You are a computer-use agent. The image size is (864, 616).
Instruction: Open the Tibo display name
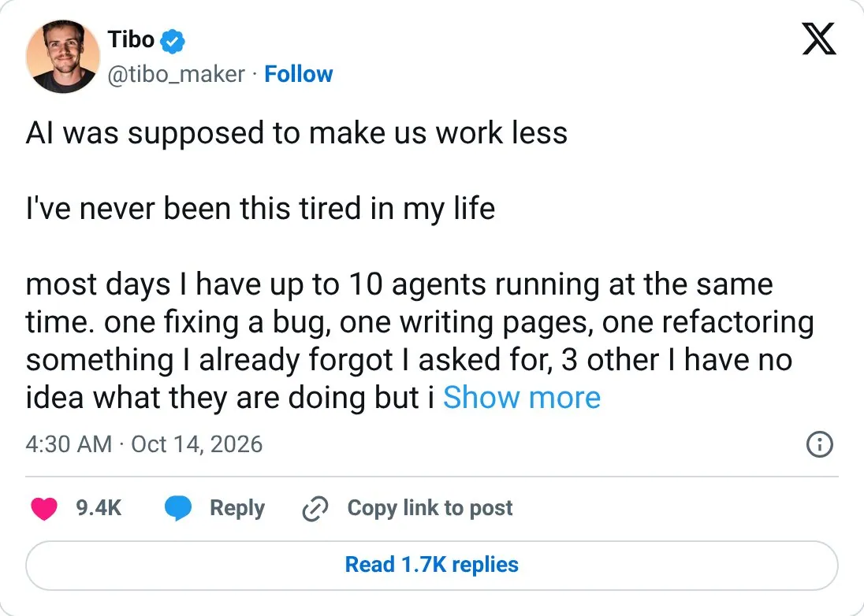pos(131,39)
